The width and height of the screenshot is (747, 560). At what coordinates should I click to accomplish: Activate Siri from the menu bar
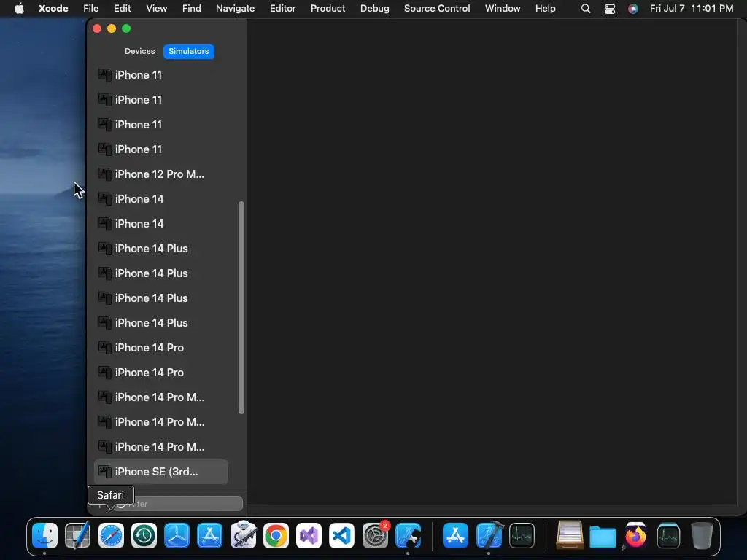click(633, 9)
